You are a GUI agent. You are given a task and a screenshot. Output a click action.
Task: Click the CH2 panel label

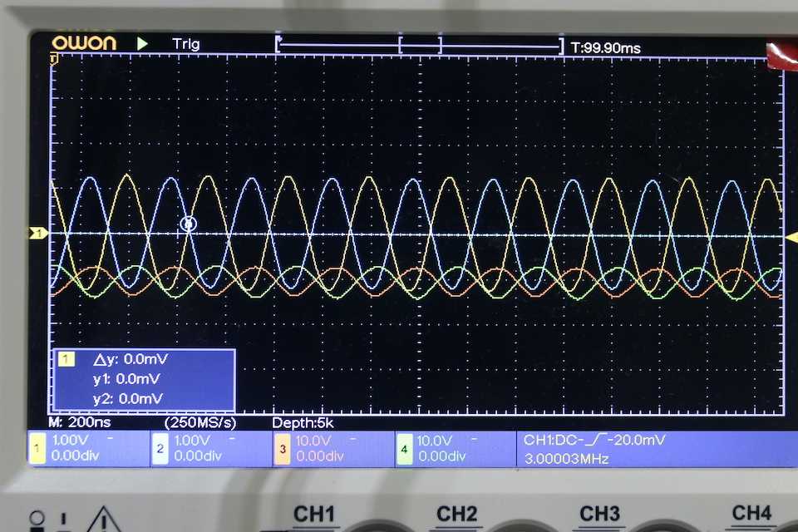coord(456,515)
